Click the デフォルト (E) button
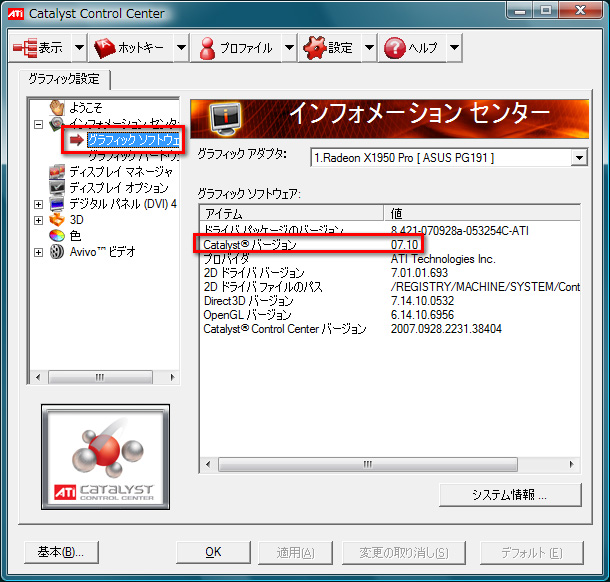Image resolution: width=610 pixels, height=582 pixels. [531, 552]
